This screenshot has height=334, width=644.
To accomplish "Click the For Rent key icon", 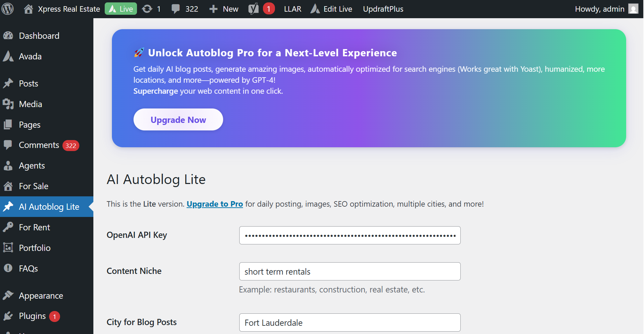I will point(8,227).
